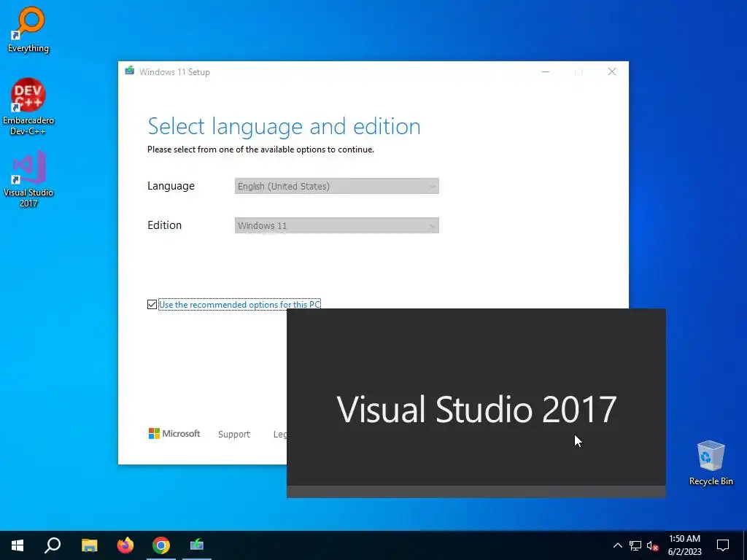Image resolution: width=747 pixels, height=560 pixels.
Task: Click the Support link in Setup
Action: point(234,435)
